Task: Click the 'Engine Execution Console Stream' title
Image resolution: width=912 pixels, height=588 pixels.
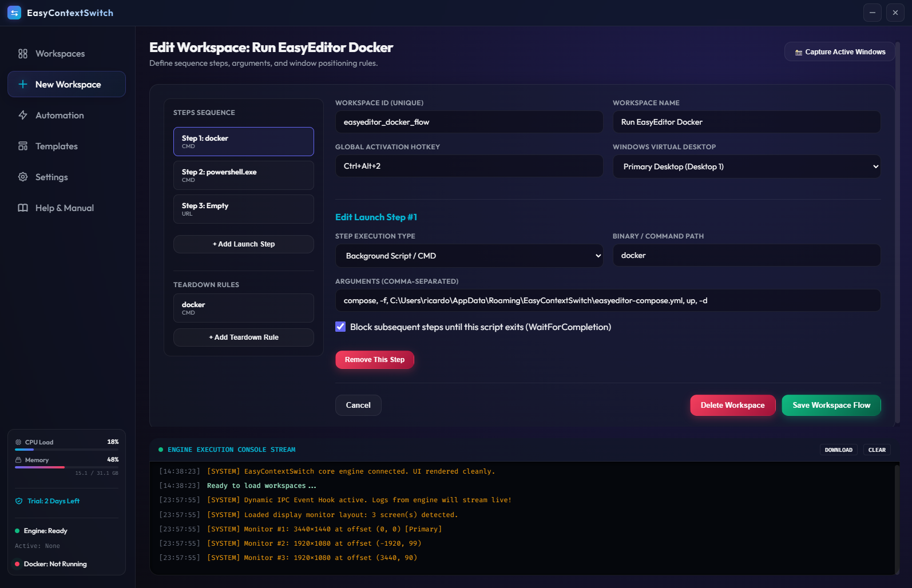Action: coord(231,450)
